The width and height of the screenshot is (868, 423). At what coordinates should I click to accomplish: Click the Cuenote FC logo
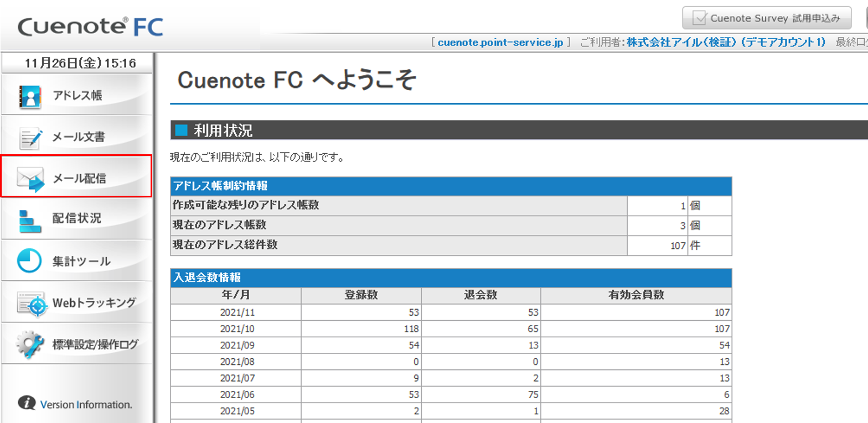tap(91, 27)
